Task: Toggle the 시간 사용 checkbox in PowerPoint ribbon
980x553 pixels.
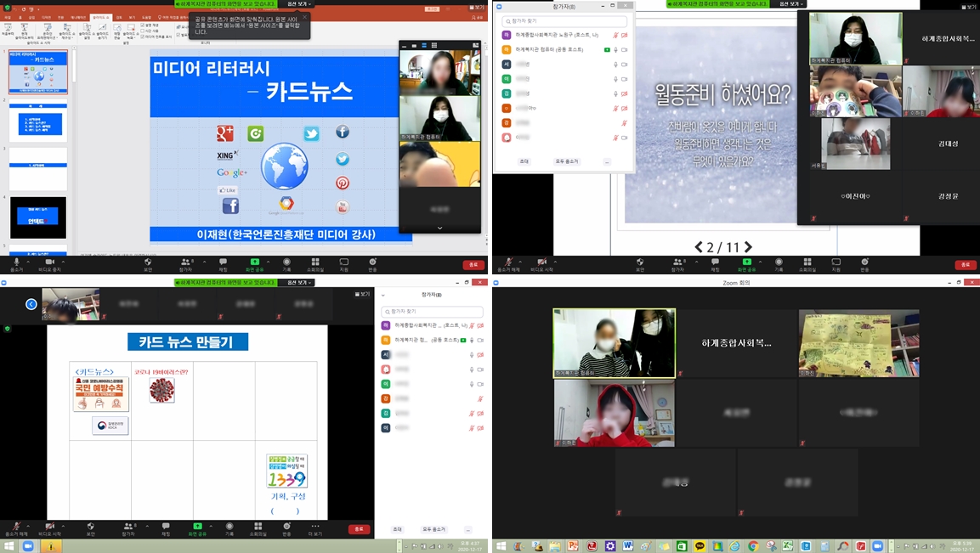Action: point(140,31)
